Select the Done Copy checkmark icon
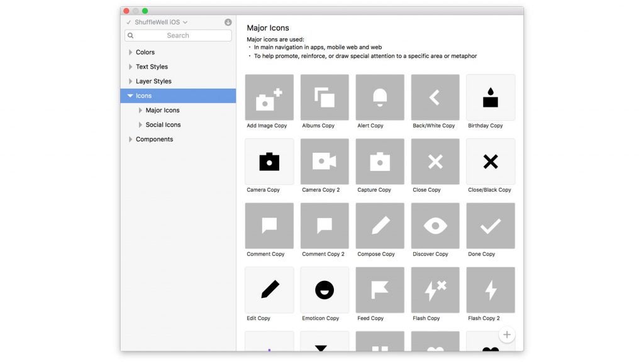Screen dimensions: 644x362 click(x=491, y=226)
